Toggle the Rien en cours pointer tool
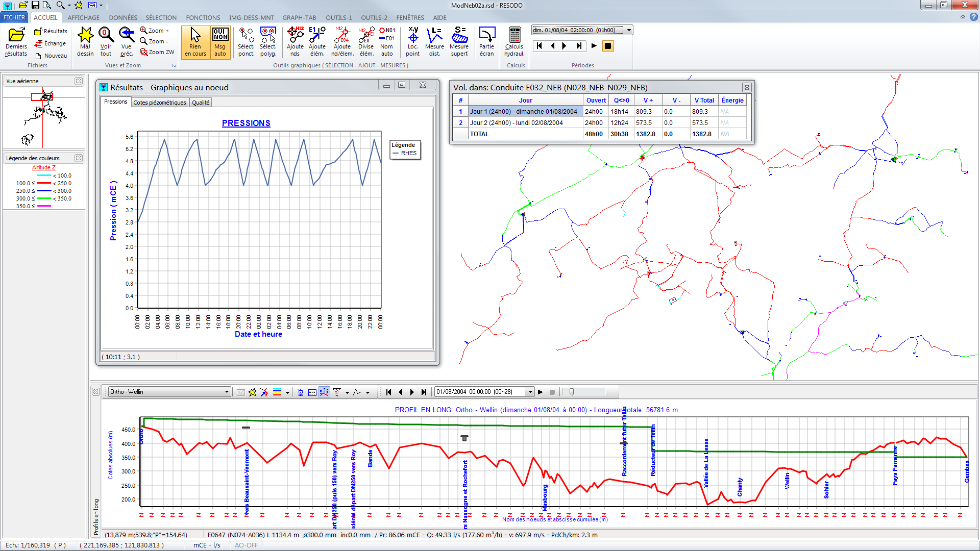This screenshot has width=980, height=551. [195, 42]
